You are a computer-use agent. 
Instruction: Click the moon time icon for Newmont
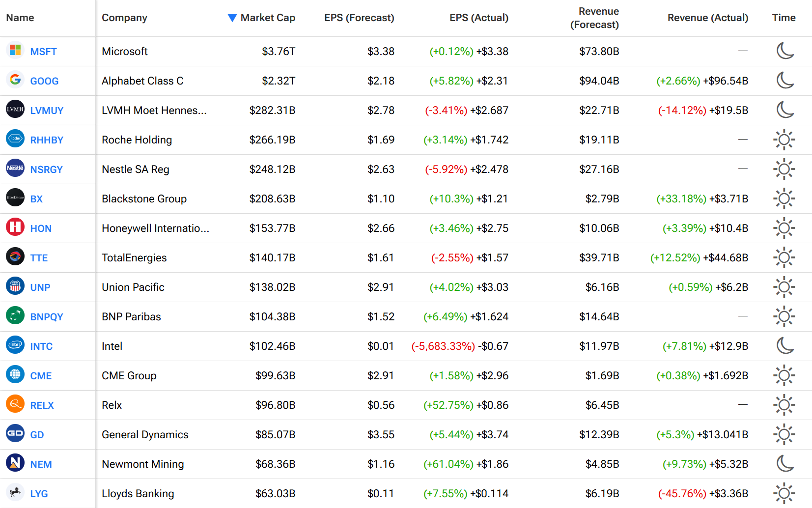click(x=784, y=463)
